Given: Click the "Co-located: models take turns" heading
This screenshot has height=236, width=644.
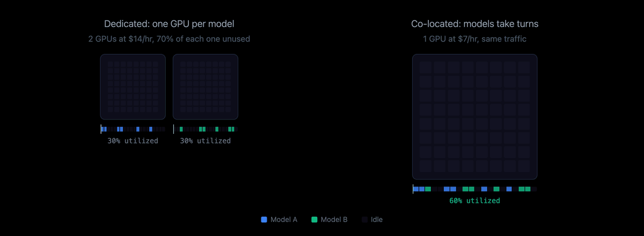Looking at the screenshot, I should click(475, 24).
